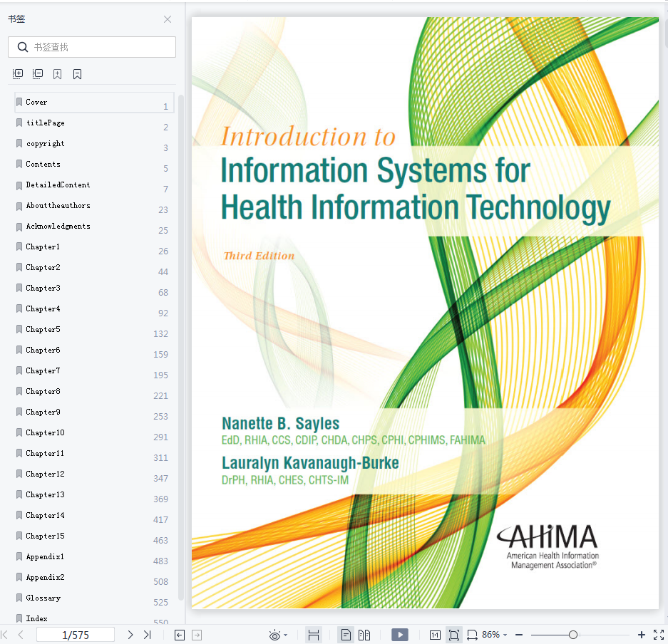Jump to Chapter2 bookmark
Screen dimensions: 668x644
tap(94, 267)
